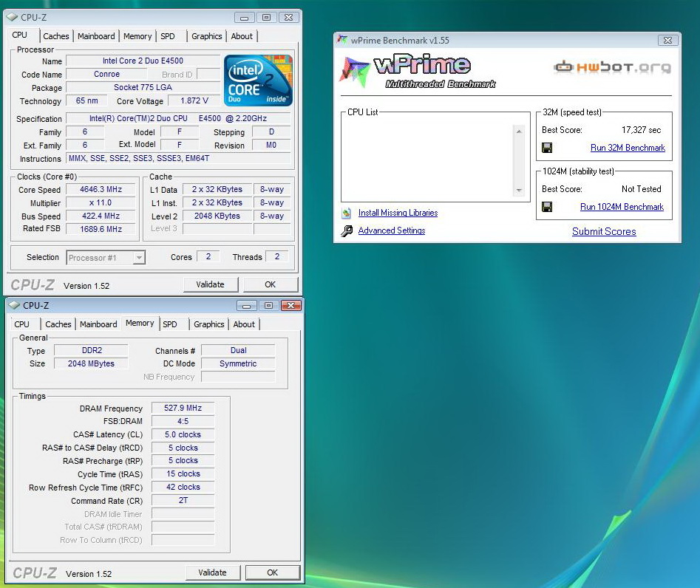
Task: Close the wPrime Benchmark window
Action: (x=668, y=40)
